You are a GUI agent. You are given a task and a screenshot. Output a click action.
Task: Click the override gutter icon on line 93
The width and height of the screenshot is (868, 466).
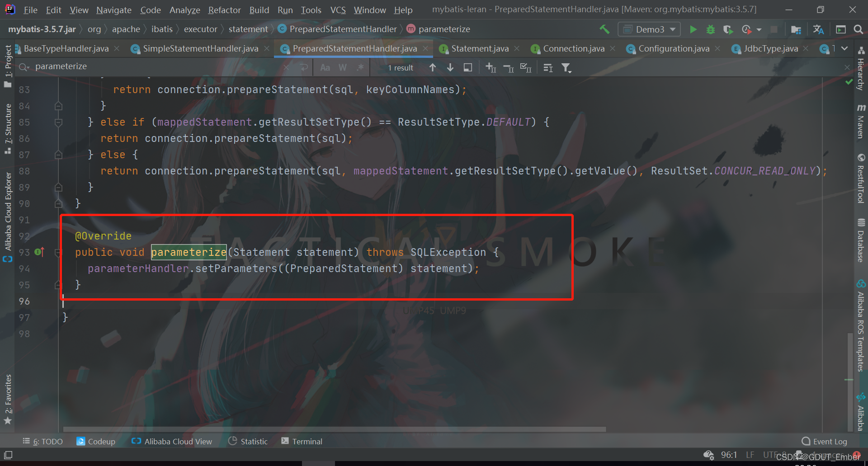point(39,252)
